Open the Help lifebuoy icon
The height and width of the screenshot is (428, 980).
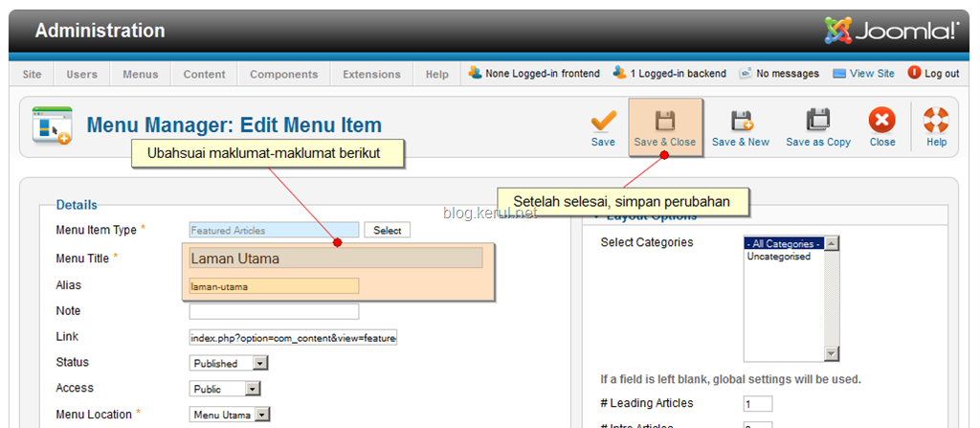pyautogui.click(x=936, y=120)
